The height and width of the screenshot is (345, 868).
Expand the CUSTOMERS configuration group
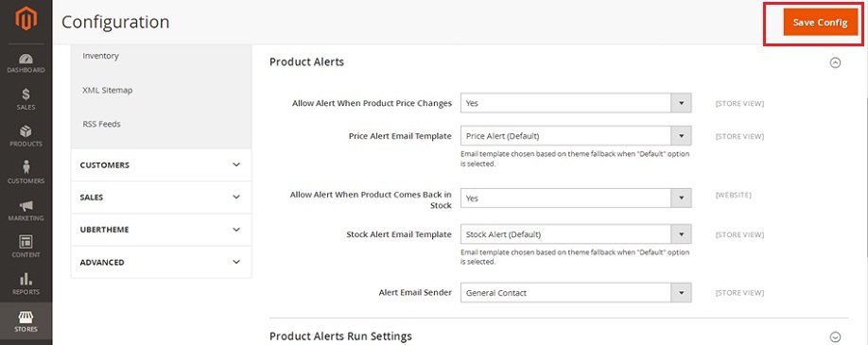[x=161, y=165]
